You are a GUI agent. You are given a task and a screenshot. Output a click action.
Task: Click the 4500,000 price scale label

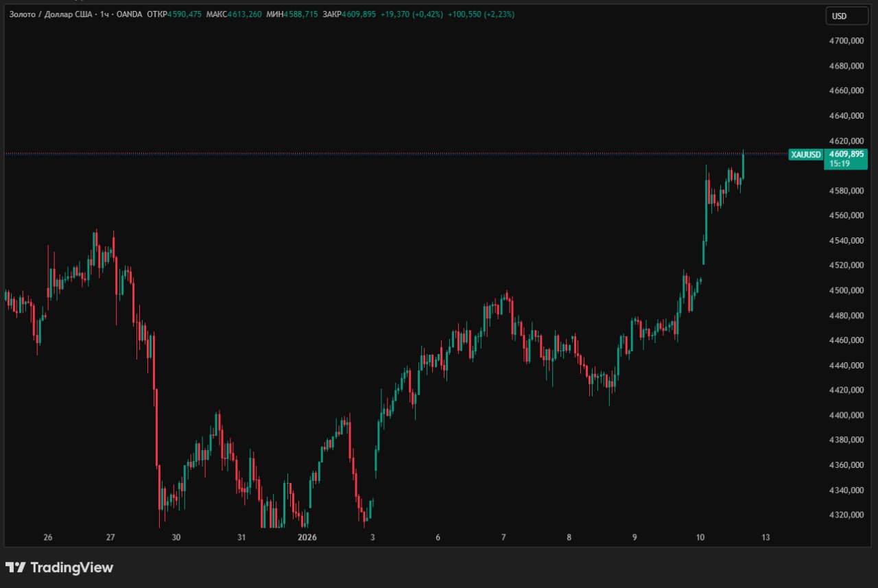846,290
